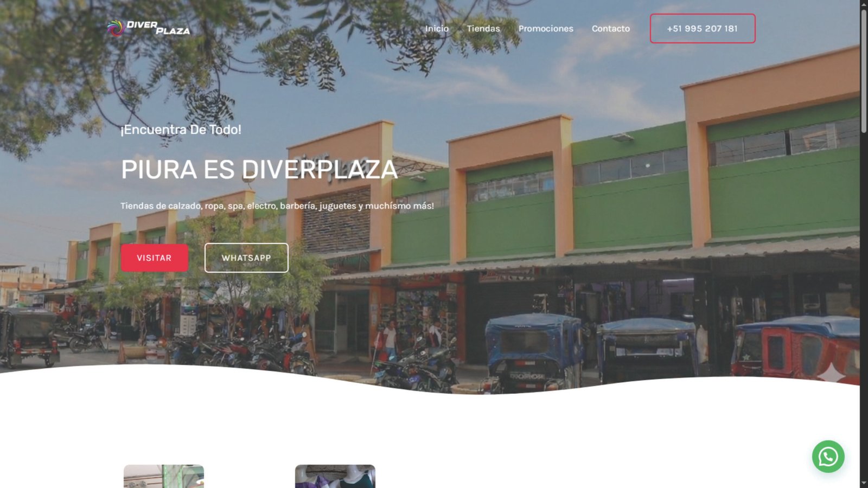Open the Promociones menu item
Image resolution: width=868 pixels, height=488 pixels.
pyautogui.click(x=546, y=29)
